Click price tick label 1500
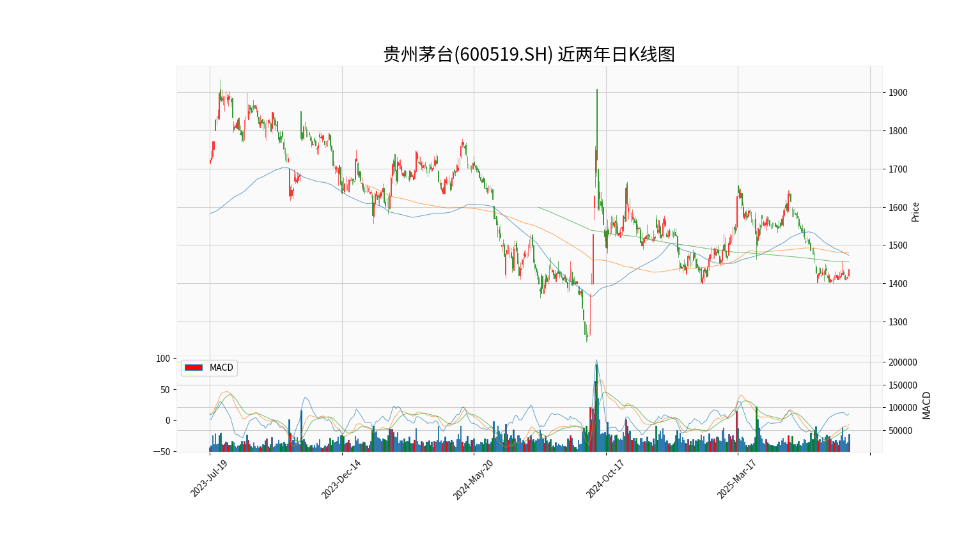Viewport: 980px width, 551px height. click(x=898, y=245)
